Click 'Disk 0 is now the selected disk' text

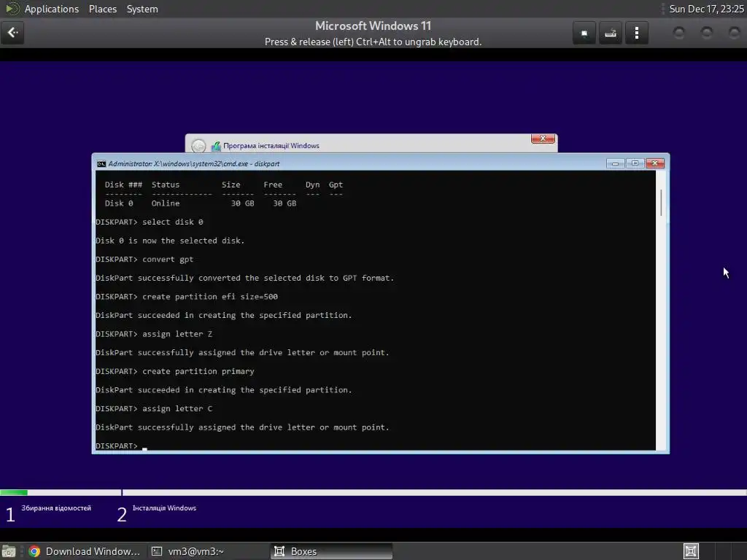point(170,241)
